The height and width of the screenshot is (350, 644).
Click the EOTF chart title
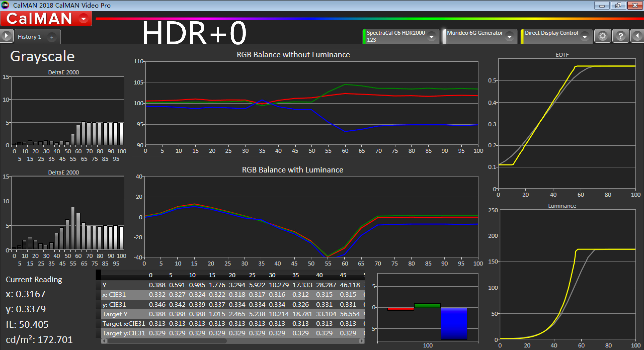[562, 55]
